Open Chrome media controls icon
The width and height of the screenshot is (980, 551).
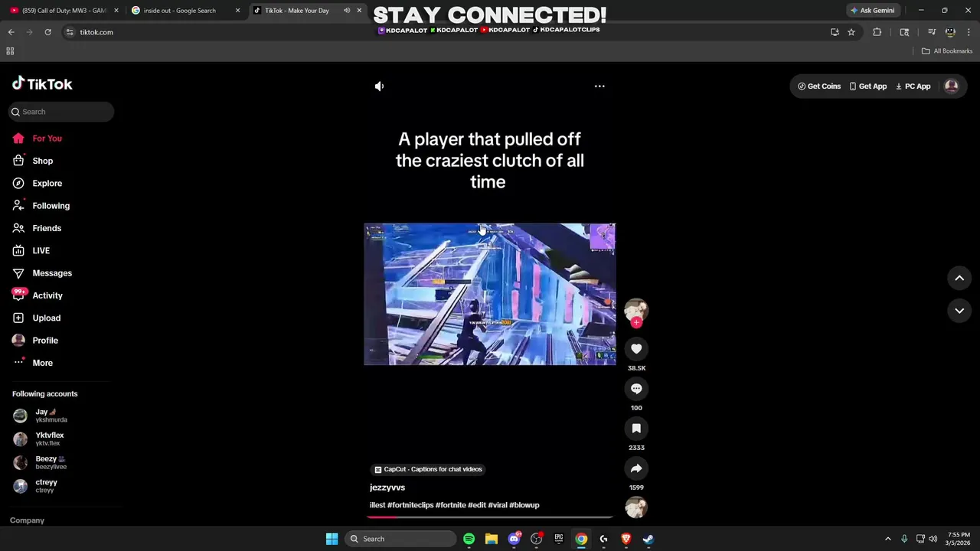coord(932,32)
